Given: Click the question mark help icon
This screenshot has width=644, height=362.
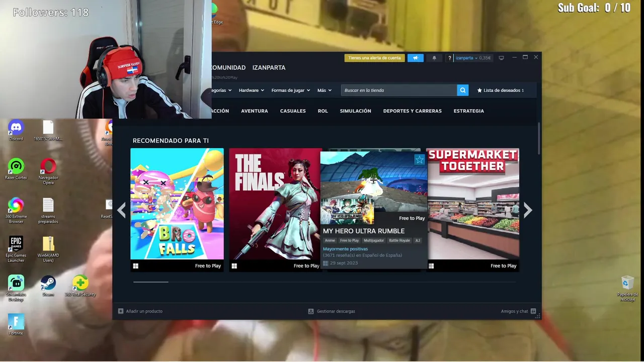Looking at the screenshot, I should [450, 58].
